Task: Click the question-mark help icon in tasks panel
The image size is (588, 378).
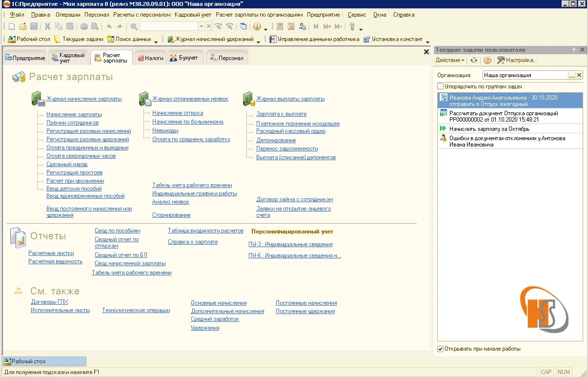Action: point(487,60)
